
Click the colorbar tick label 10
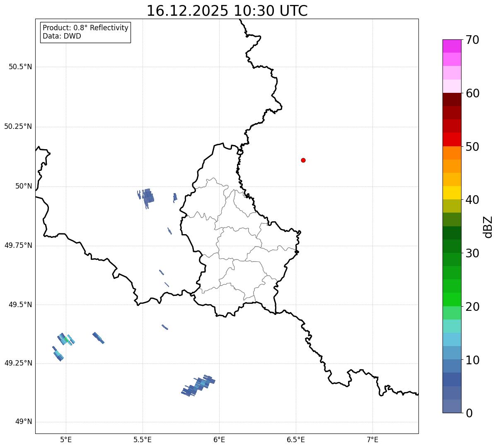point(472,360)
